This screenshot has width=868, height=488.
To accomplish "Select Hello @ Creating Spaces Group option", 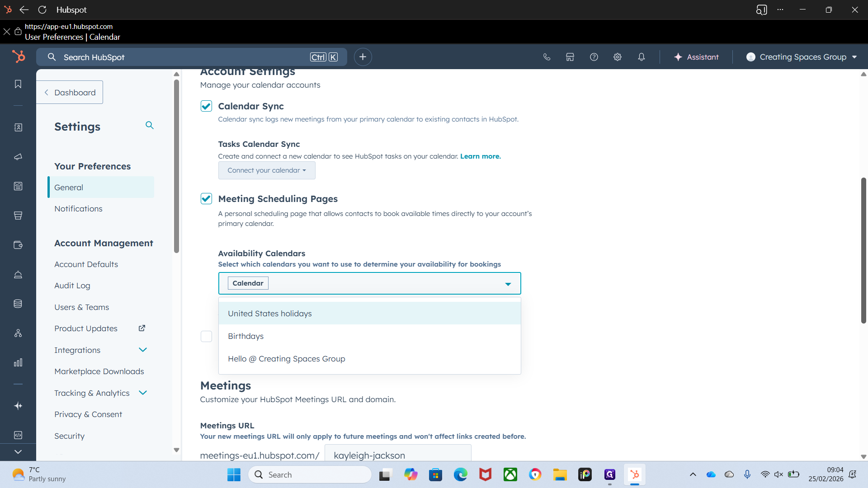I will [370, 359].
